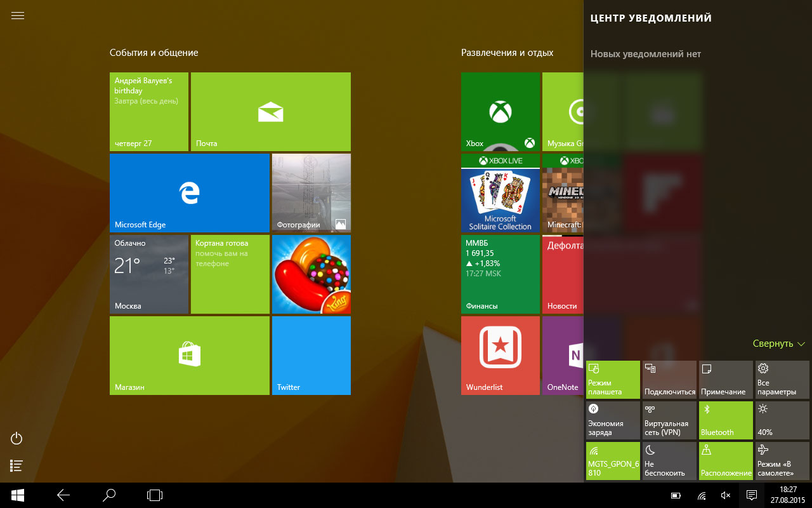The width and height of the screenshot is (812, 508).
Task: Click the power button icon
Action: 17,438
